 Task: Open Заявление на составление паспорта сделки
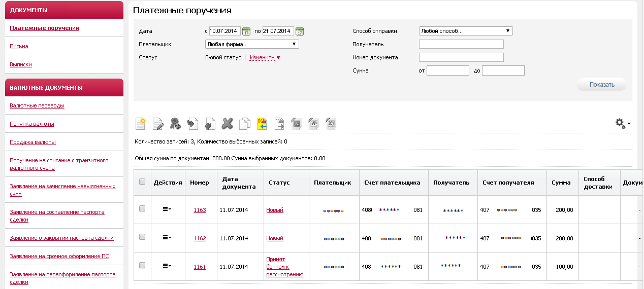57,215
